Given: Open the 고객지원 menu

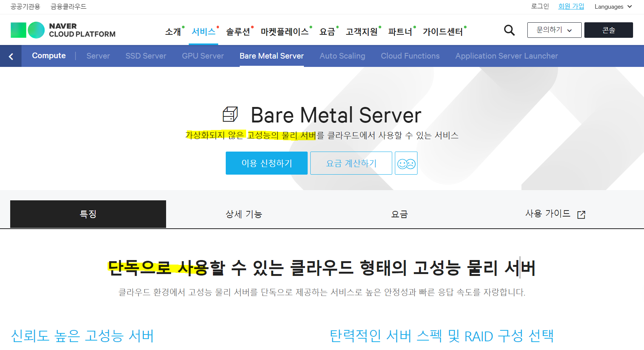Looking at the screenshot, I should [x=362, y=32].
